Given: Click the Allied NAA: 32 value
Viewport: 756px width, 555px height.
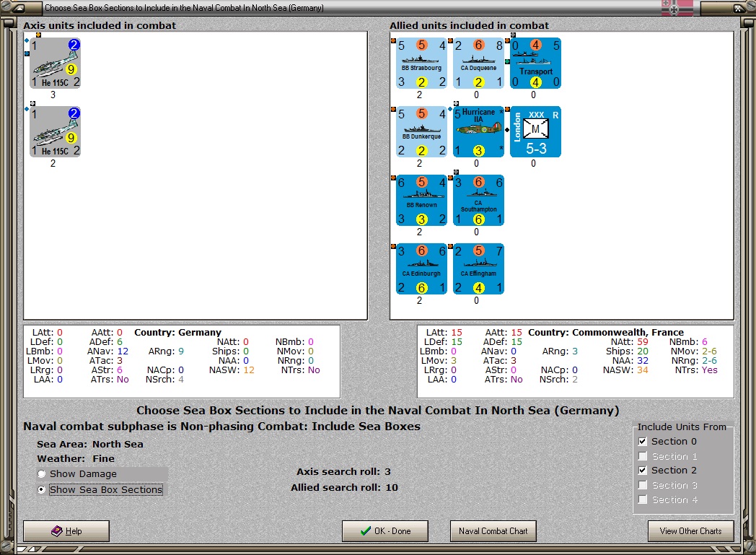Looking at the screenshot, I should tap(643, 361).
